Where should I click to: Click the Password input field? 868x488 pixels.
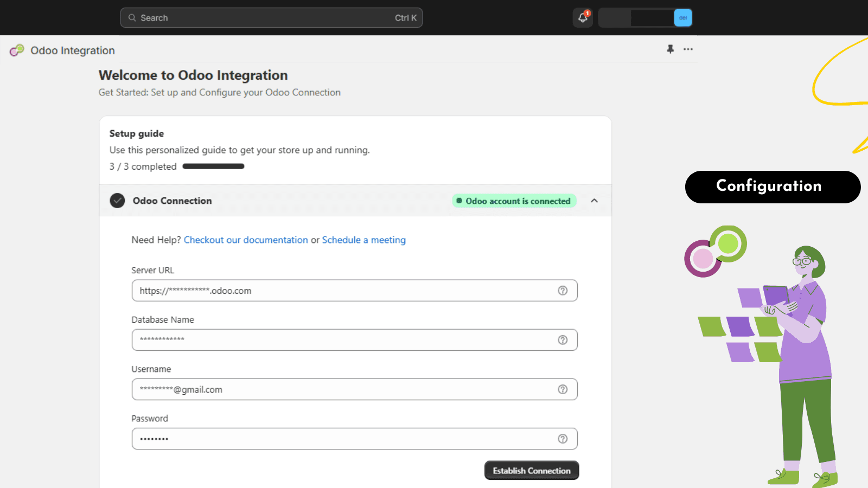coord(342,439)
